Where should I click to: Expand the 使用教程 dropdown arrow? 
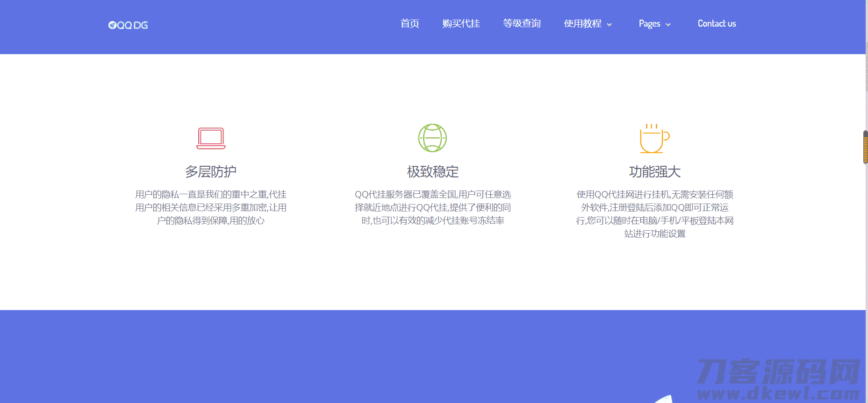point(609,25)
